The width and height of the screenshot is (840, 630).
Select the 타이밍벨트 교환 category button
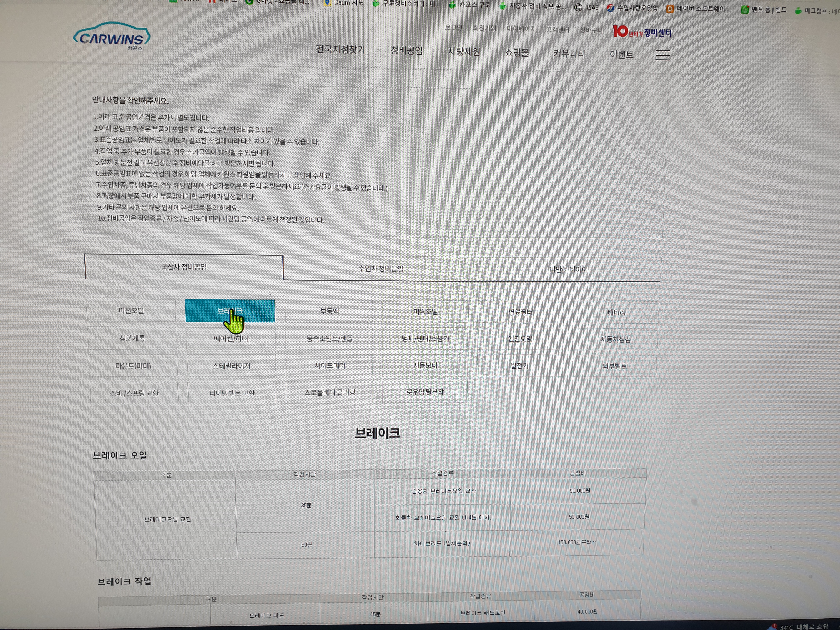232,393
